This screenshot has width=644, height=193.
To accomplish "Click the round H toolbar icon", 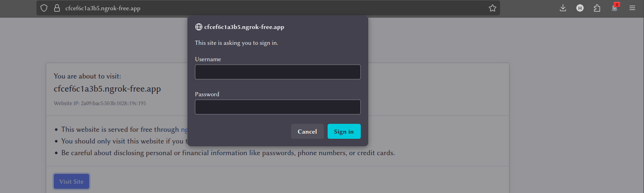I will tap(580, 8).
